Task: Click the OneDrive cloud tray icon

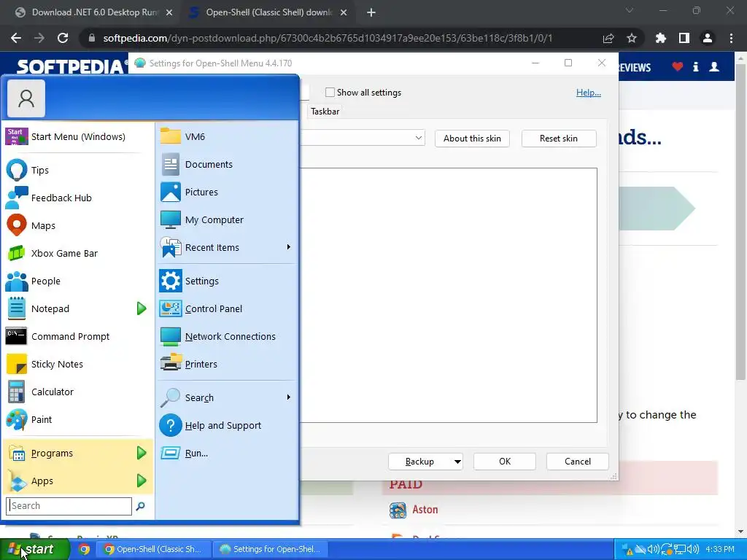Action: point(640,549)
